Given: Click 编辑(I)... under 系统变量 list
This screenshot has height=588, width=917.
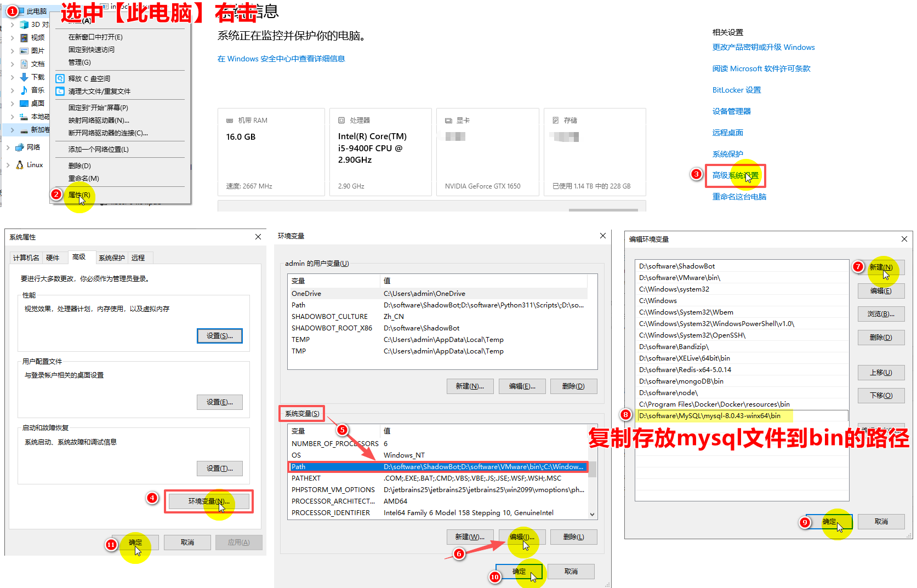Looking at the screenshot, I should [522, 537].
